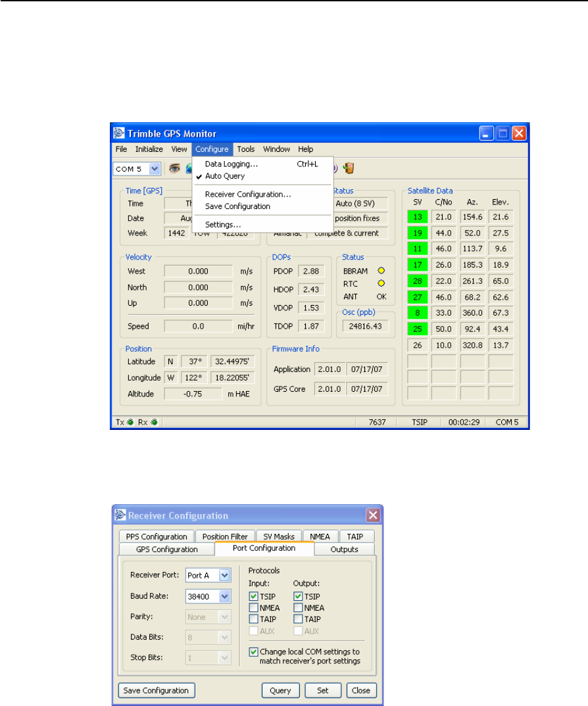588x706 pixels.
Task: Open the Help menu
Action: click(305, 149)
